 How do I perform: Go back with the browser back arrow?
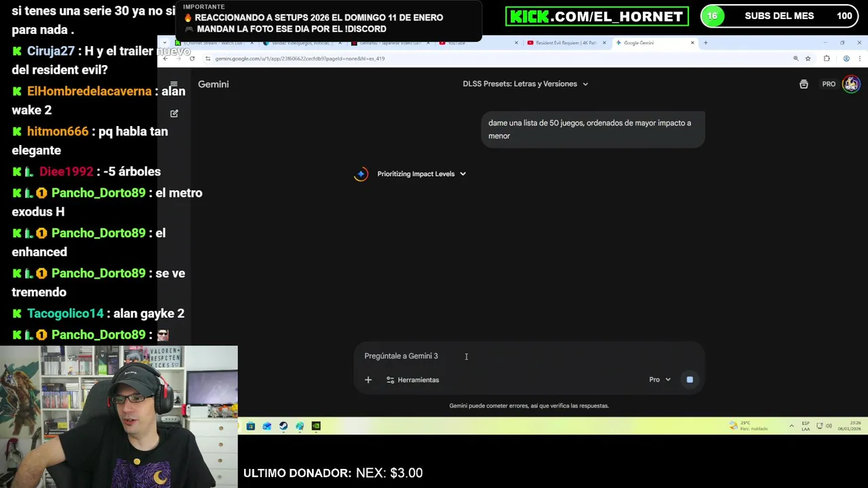165,59
